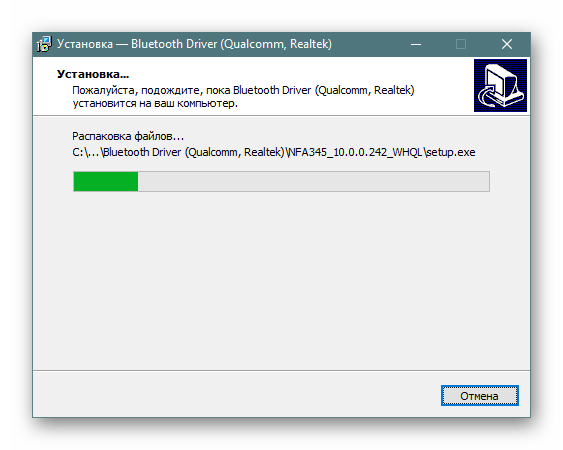Click the установится на ваш компьютер line
Viewport: 563px width, 450px height.
155,103
